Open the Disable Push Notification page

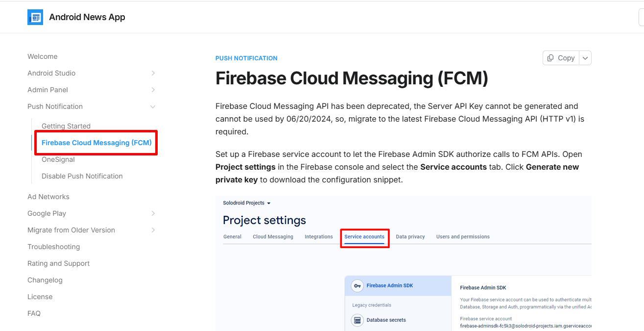pos(82,176)
